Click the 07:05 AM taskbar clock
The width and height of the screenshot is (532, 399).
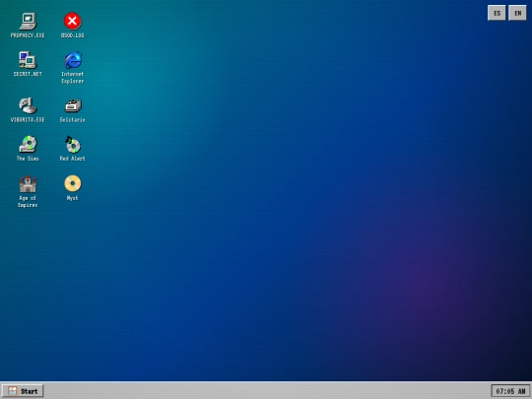(x=510, y=391)
